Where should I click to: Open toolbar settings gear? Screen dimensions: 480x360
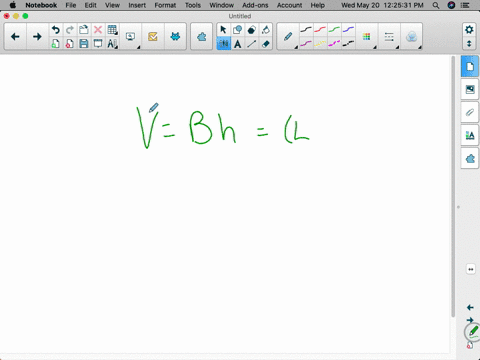pyautogui.click(x=469, y=30)
